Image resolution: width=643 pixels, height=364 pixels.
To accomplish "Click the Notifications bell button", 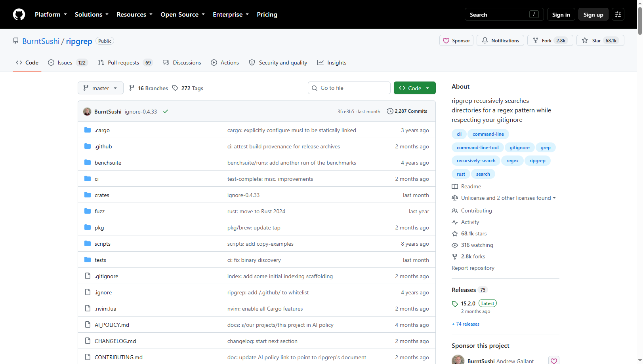I will (x=500, y=41).
